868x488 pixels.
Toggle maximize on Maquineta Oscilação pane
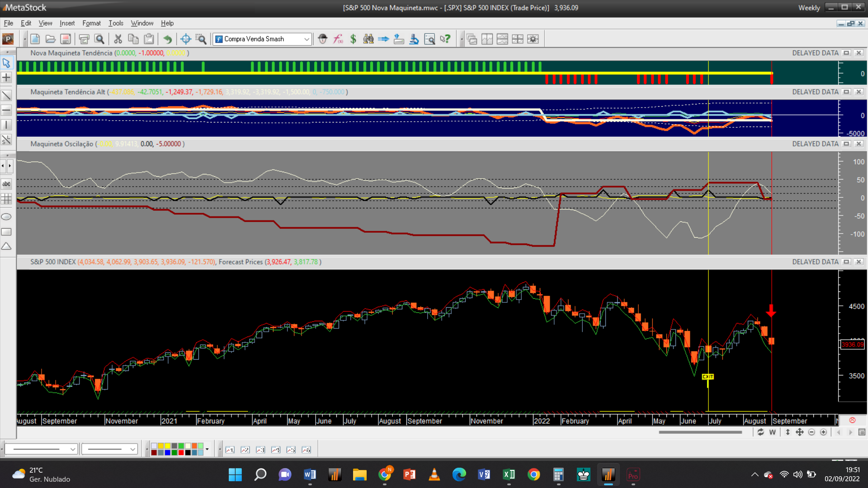click(x=846, y=144)
